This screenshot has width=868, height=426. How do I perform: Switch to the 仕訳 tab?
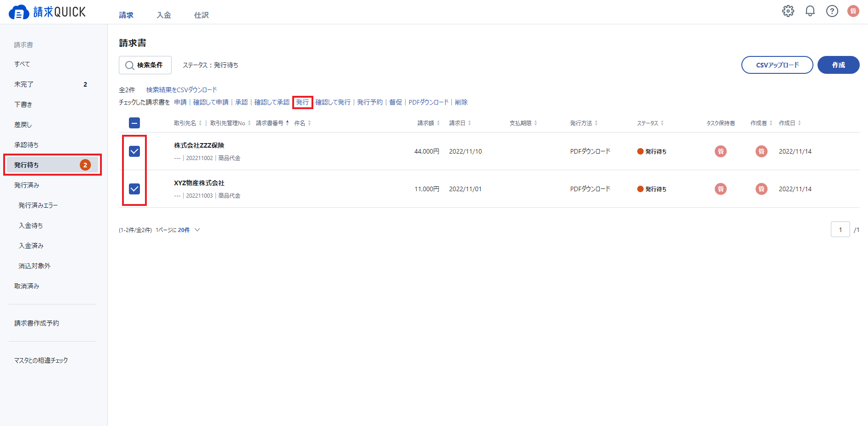click(x=201, y=15)
